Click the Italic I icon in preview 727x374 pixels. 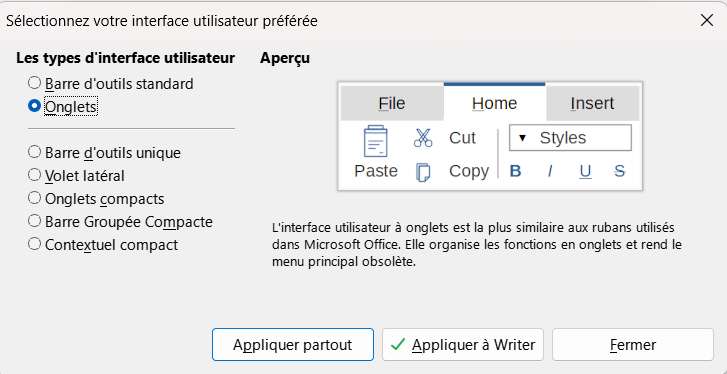(x=550, y=171)
